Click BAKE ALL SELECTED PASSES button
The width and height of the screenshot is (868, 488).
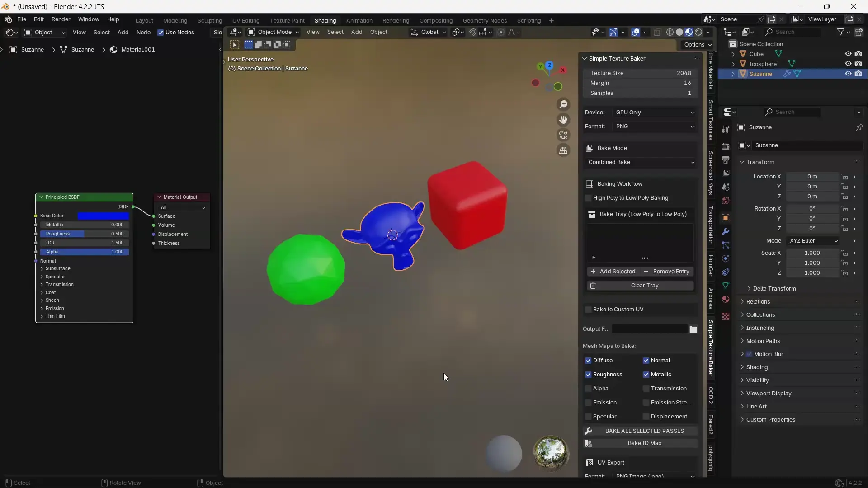coord(641,431)
